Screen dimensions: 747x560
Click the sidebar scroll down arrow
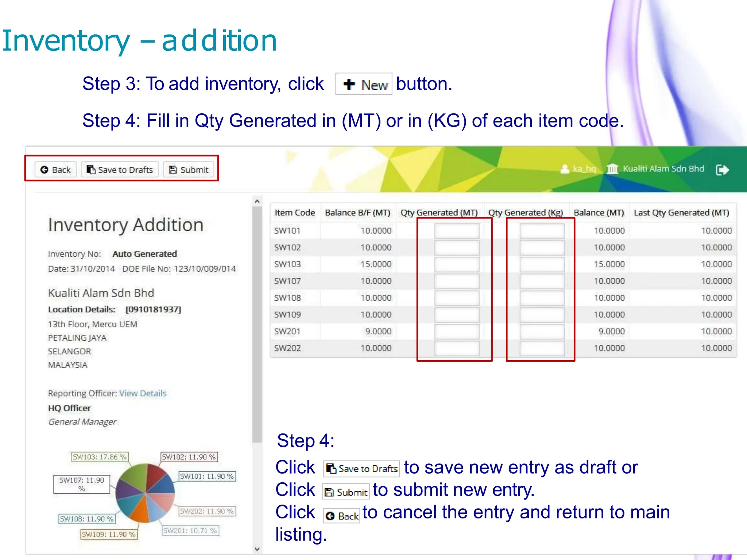tap(257, 549)
